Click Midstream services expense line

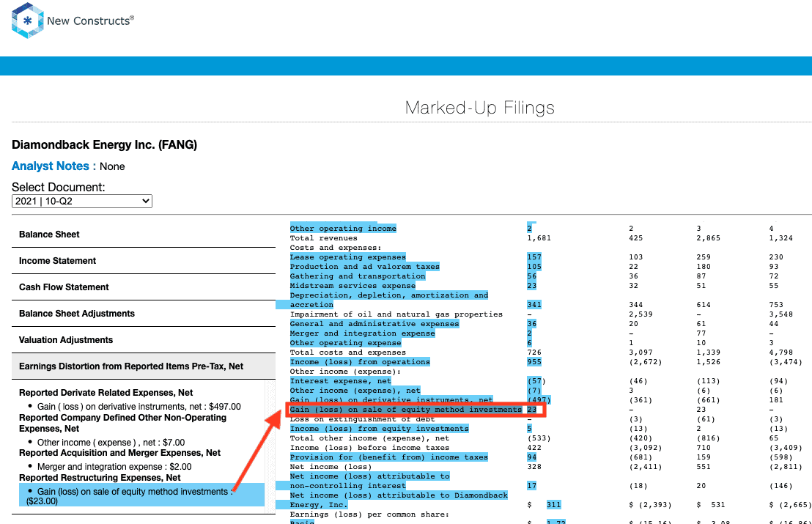point(353,286)
